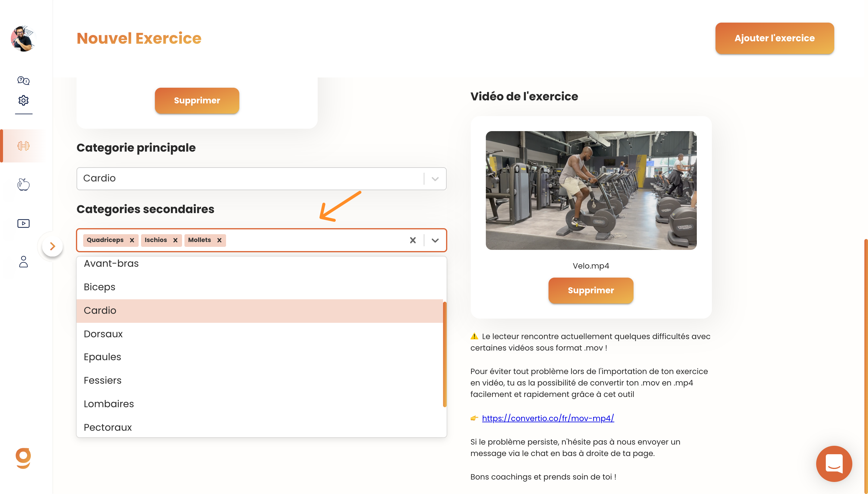Image resolution: width=868 pixels, height=494 pixels.
Task: Collapse the secondary categories dropdown arrow
Action: pyautogui.click(x=435, y=240)
